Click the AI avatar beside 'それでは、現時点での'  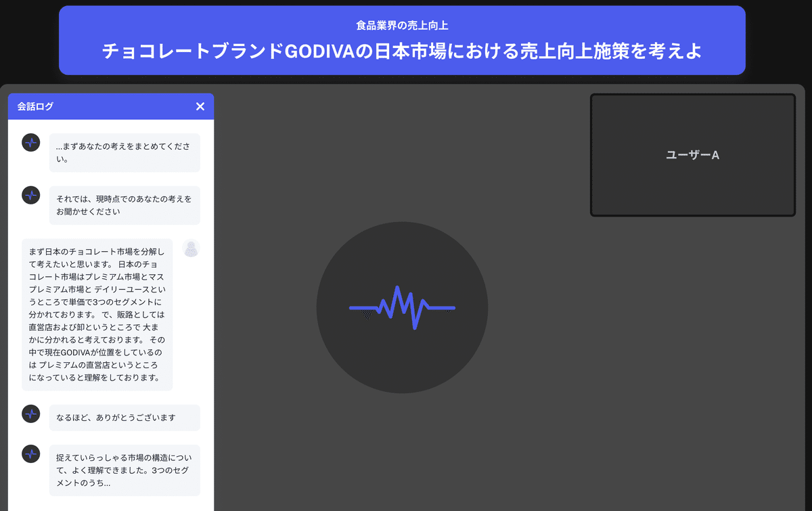tap(31, 196)
